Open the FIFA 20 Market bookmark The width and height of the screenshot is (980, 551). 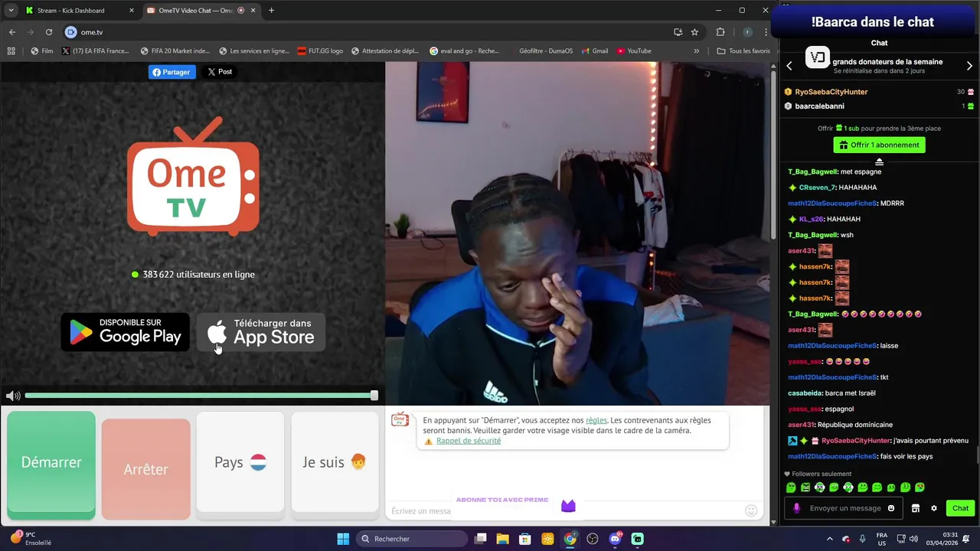(175, 51)
